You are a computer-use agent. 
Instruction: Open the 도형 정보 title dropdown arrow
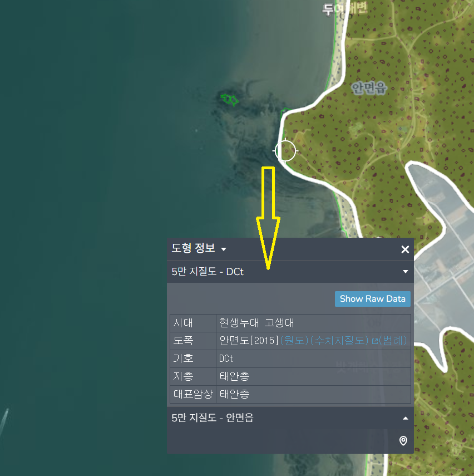(224, 249)
